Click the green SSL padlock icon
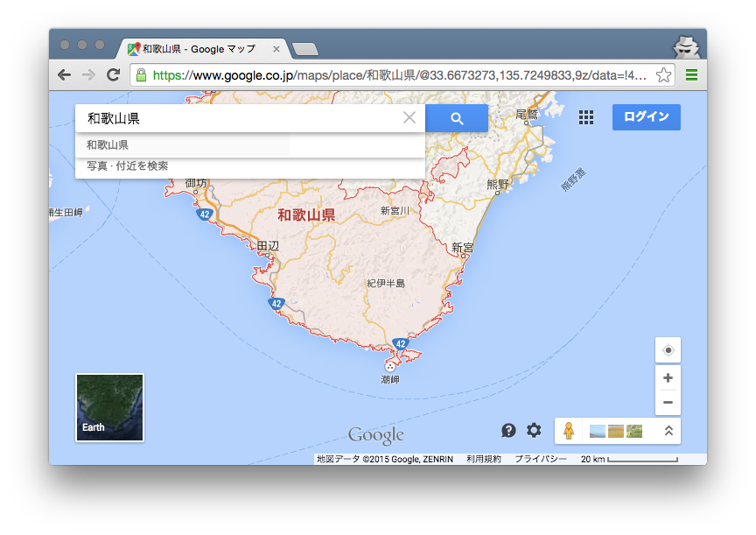The width and height of the screenshot is (756, 535). (x=141, y=74)
